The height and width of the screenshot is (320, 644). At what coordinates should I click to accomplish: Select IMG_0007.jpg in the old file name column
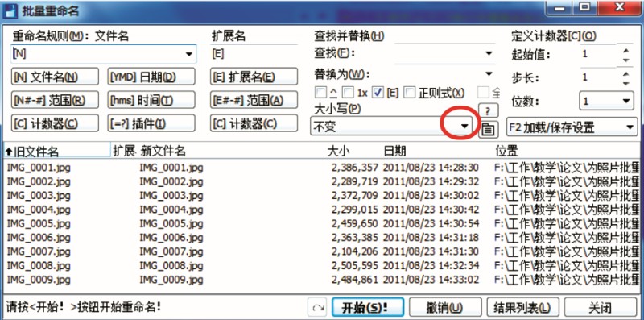coord(39,251)
